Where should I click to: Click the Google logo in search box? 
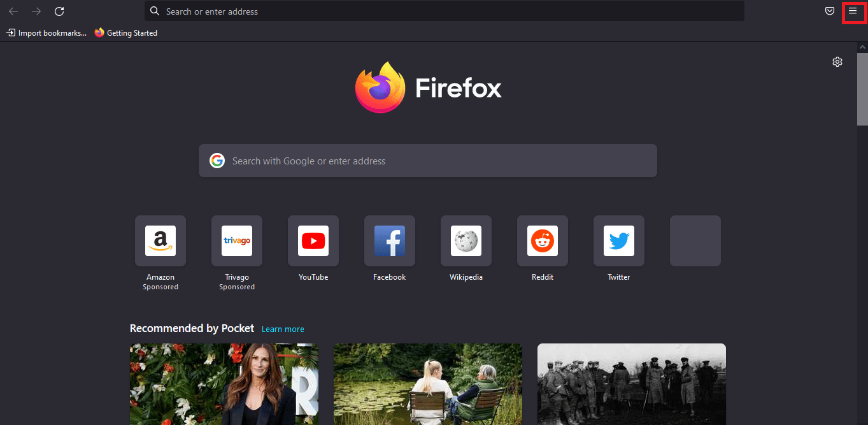point(217,161)
